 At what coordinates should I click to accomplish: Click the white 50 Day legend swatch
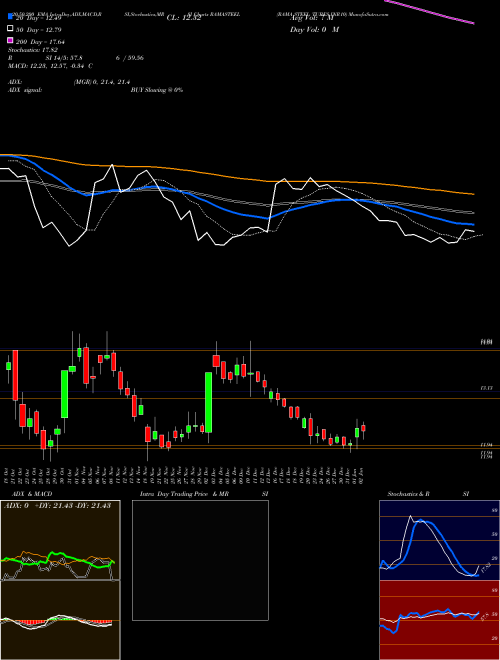(10, 29)
